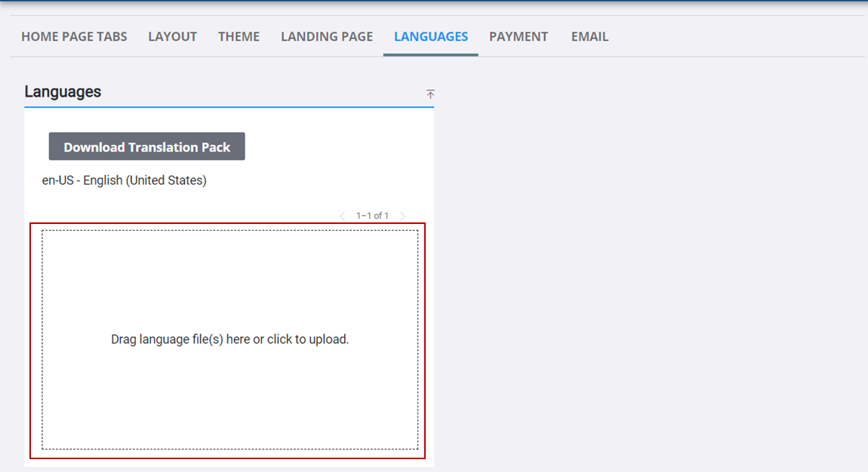Click the upload dropzone to add language files
Image resolution: width=868 pixels, height=472 pixels.
point(228,339)
